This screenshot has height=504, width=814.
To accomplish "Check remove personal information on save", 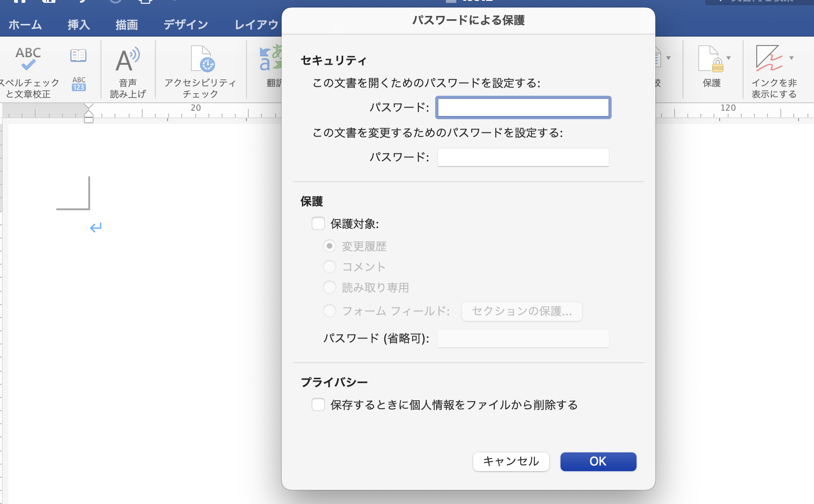I will click(x=318, y=404).
